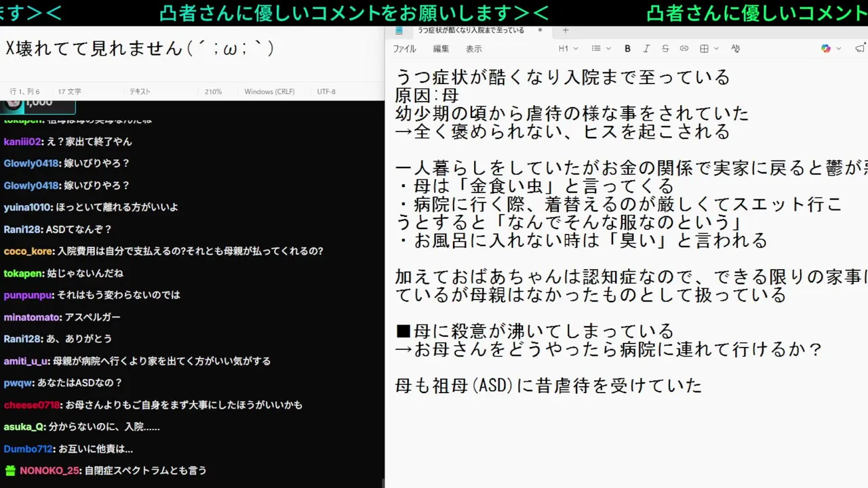Click the chat message アスペルガー
The height and width of the screenshot is (488, 868).
[92, 317]
